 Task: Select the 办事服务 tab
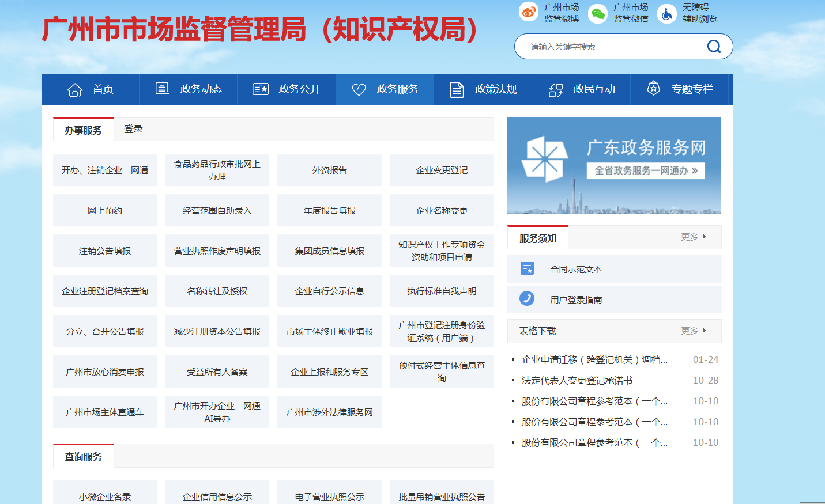click(83, 130)
